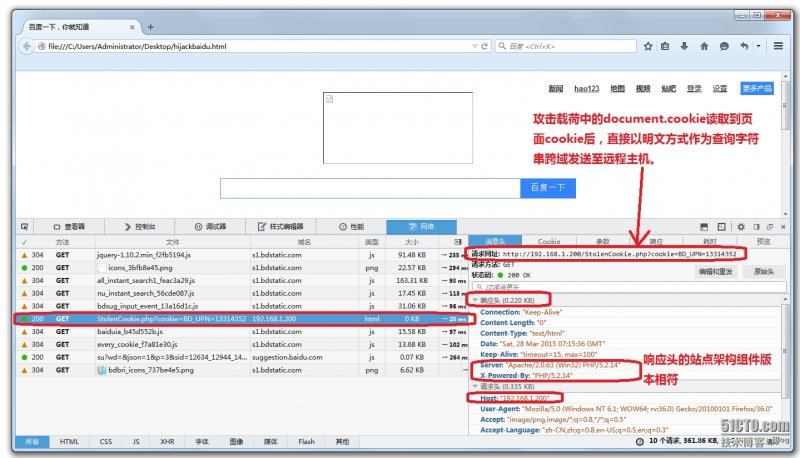Toggle the network details pane icon
The width and height of the screenshot is (800, 458).
pyautogui.click(x=458, y=242)
